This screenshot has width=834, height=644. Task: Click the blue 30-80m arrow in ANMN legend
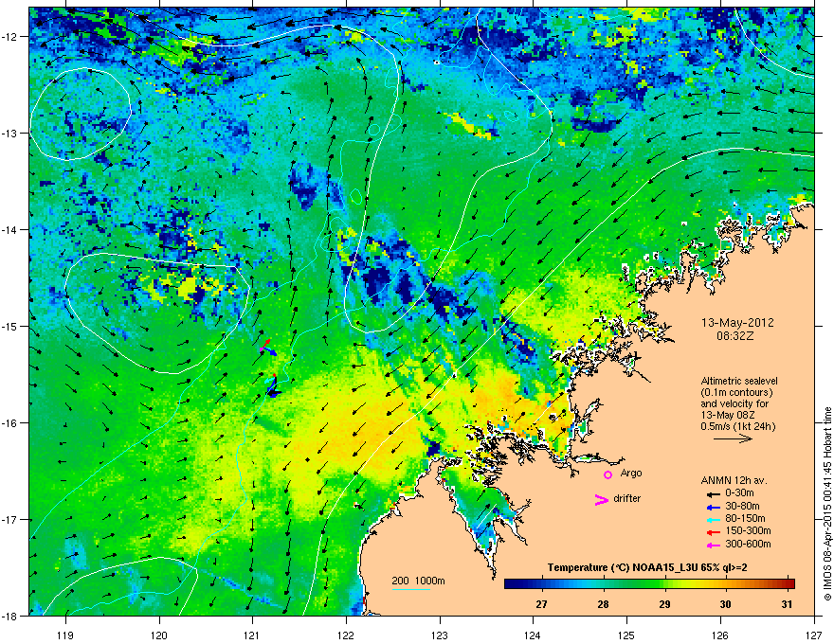713,507
